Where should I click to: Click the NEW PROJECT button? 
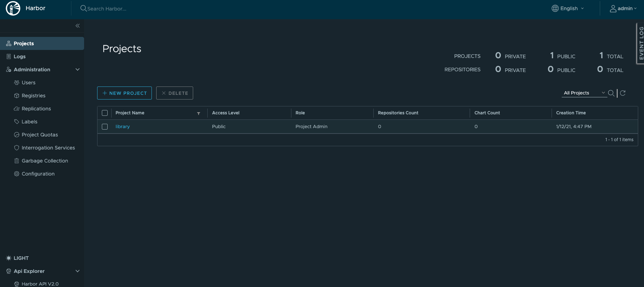(x=124, y=93)
